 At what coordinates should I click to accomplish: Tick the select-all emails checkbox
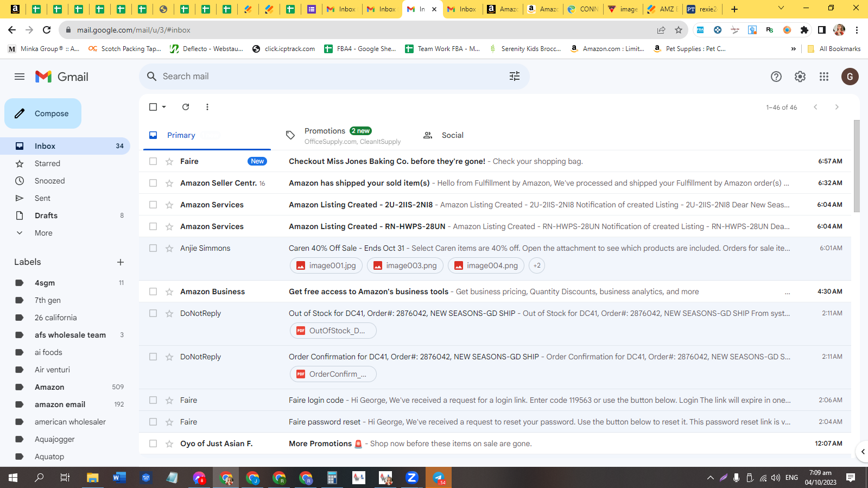coord(153,107)
